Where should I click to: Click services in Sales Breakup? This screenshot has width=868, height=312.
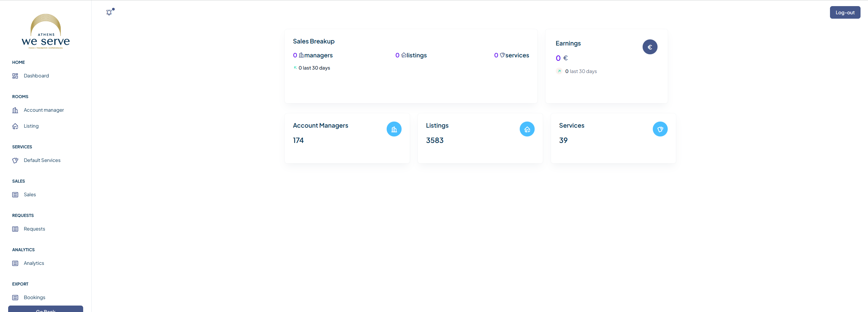tap(517, 55)
